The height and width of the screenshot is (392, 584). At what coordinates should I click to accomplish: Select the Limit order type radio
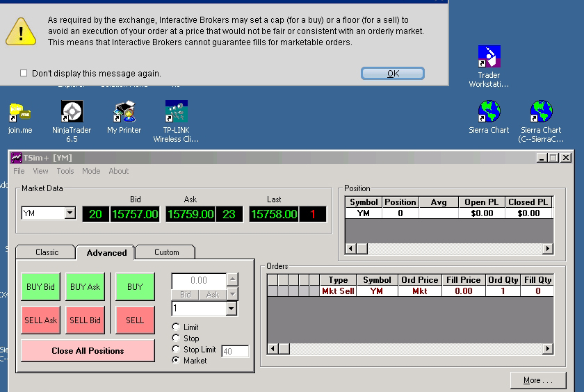(x=176, y=327)
